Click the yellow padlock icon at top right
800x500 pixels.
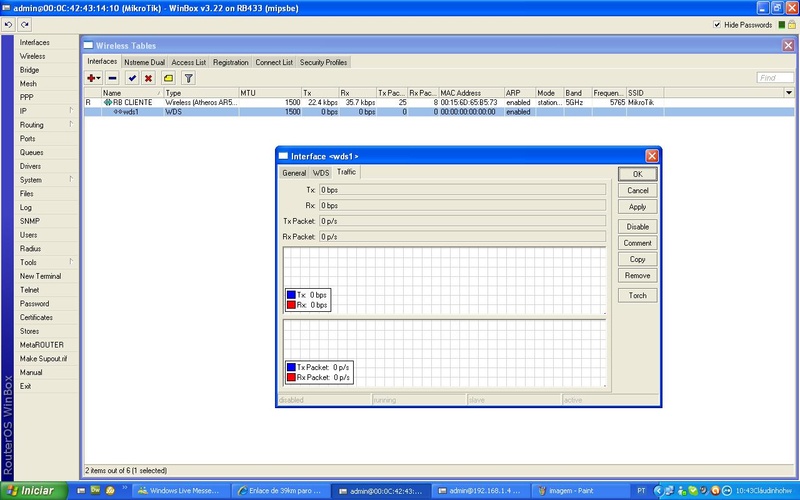pos(791,24)
